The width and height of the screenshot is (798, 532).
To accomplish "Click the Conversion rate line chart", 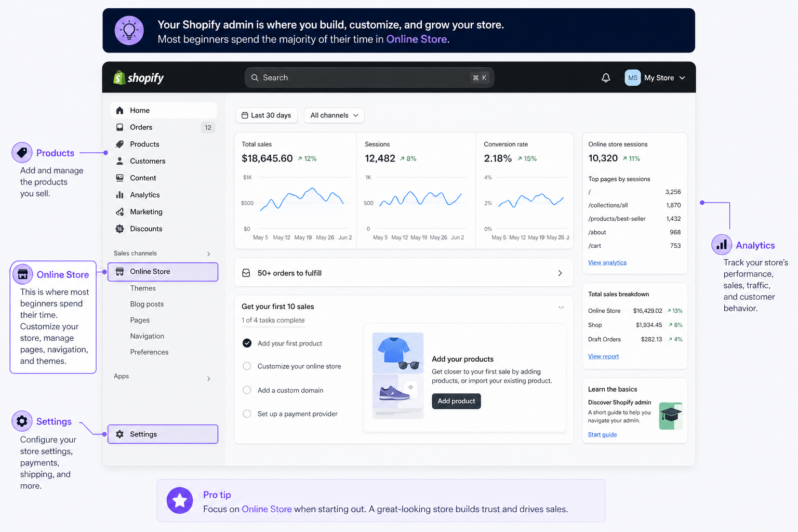I will pos(531,200).
